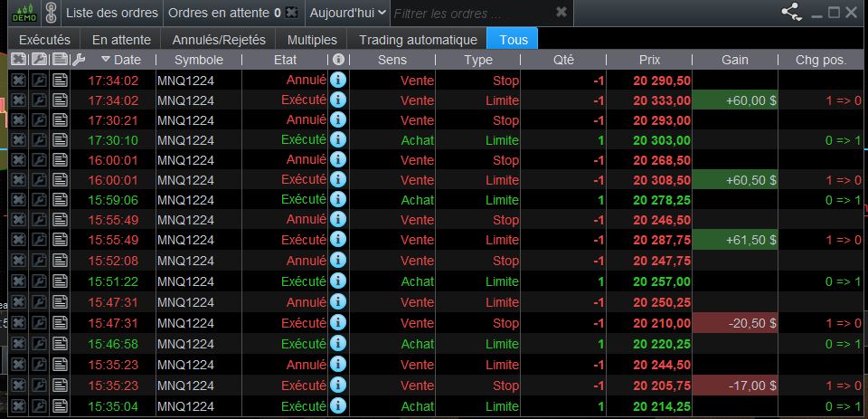868x419 pixels.
Task: Click modify icon on the 20 246,50 order row
Action: 39,220
